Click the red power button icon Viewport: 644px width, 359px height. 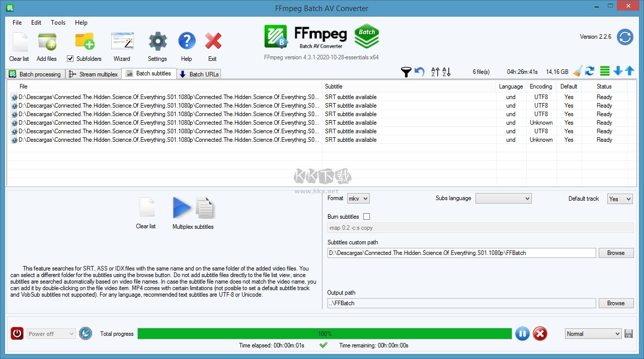coord(17,333)
